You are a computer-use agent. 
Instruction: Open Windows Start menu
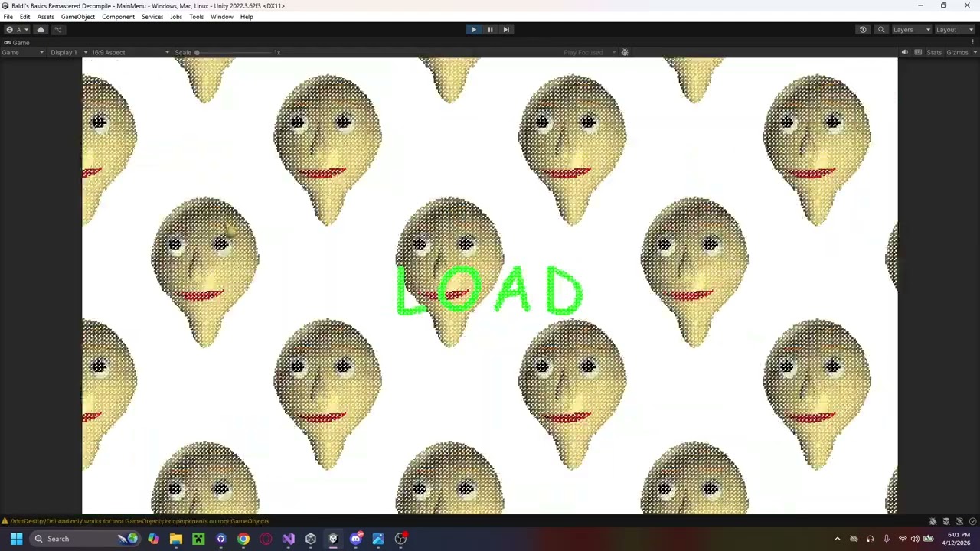click(16, 539)
